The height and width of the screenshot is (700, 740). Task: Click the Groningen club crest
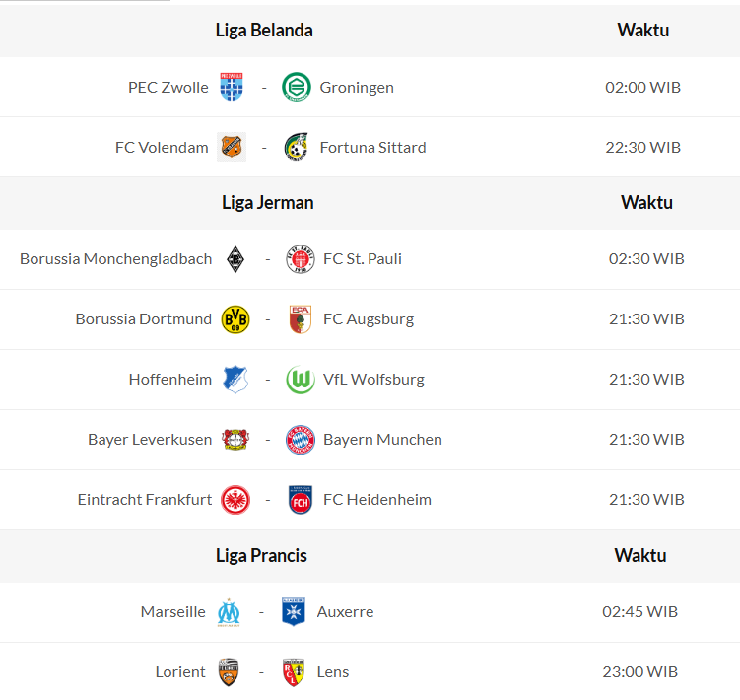click(296, 87)
